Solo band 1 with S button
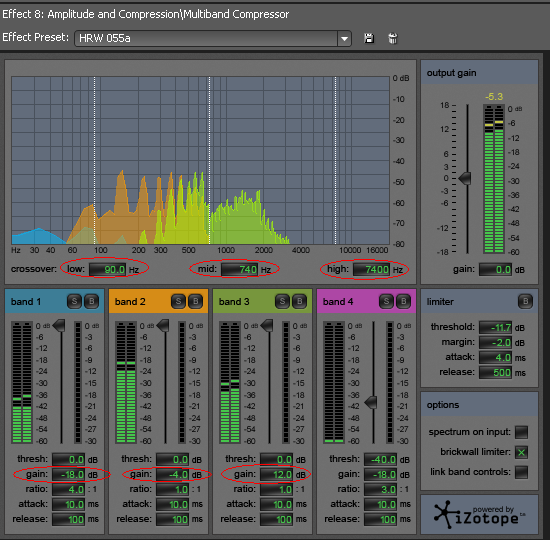 point(74,301)
